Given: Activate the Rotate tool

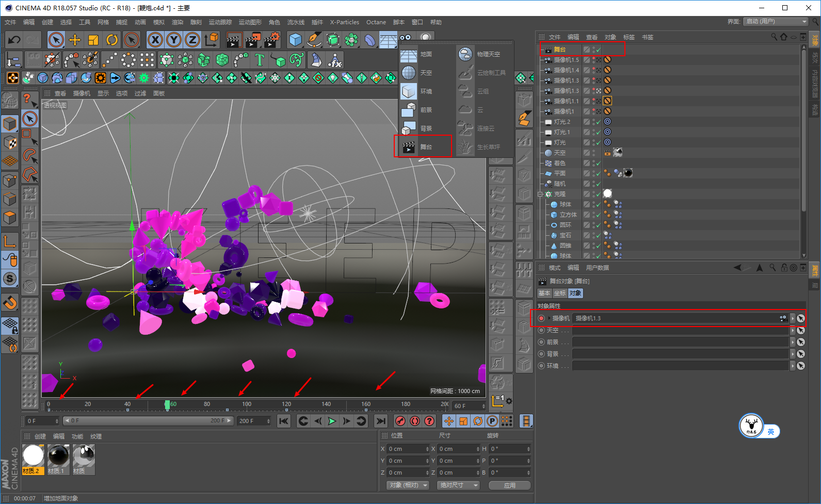Looking at the screenshot, I should coord(112,40).
